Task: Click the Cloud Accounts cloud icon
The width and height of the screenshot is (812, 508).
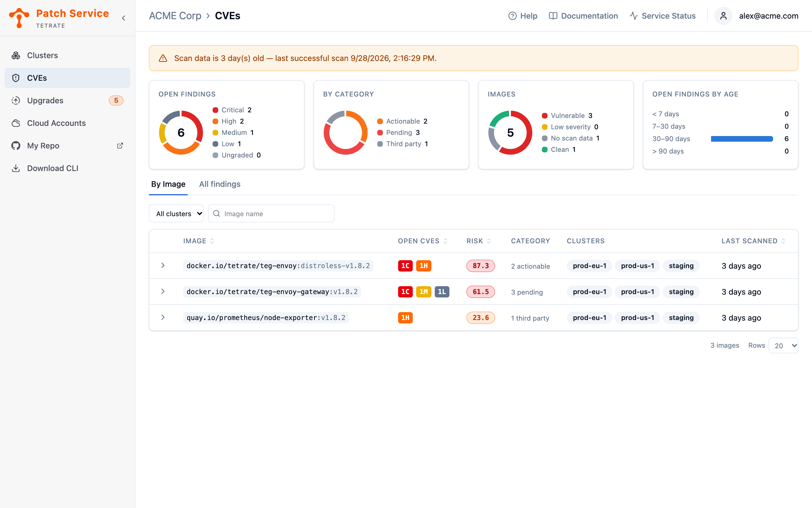Action: tap(16, 123)
